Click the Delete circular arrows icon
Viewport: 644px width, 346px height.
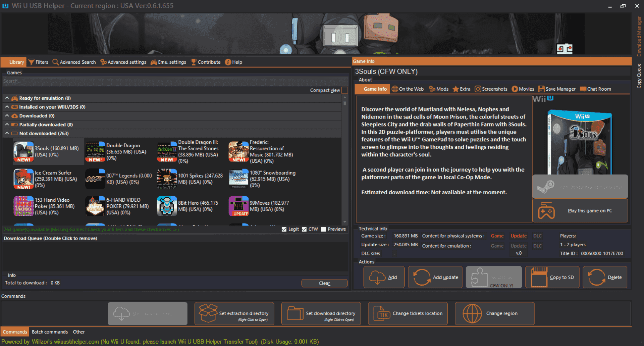click(596, 277)
